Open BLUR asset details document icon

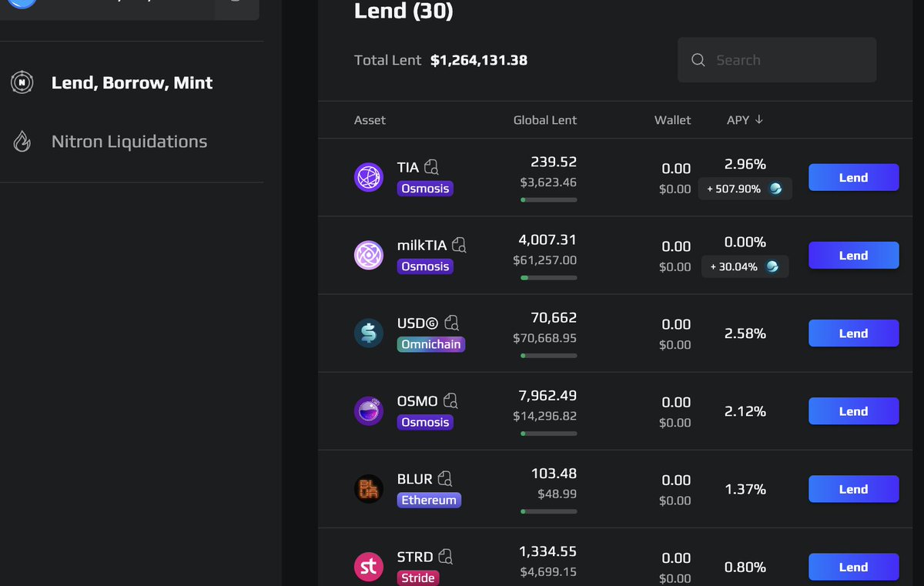click(445, 478)
